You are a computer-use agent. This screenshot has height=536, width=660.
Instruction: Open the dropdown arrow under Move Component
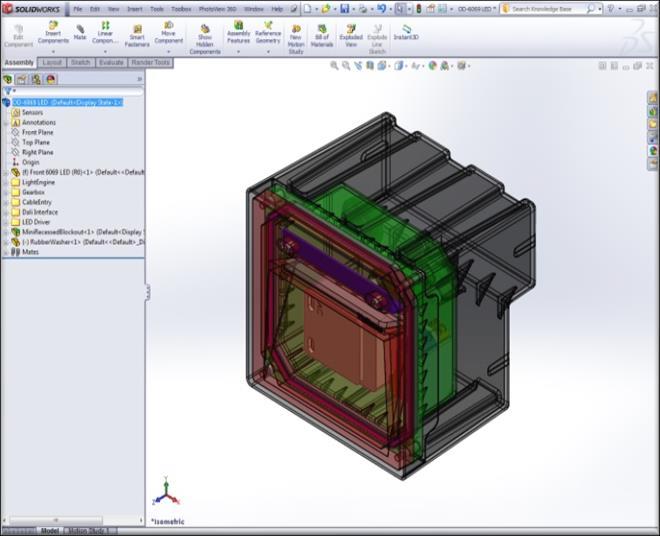pyautogui.click(x=168, y=52)
